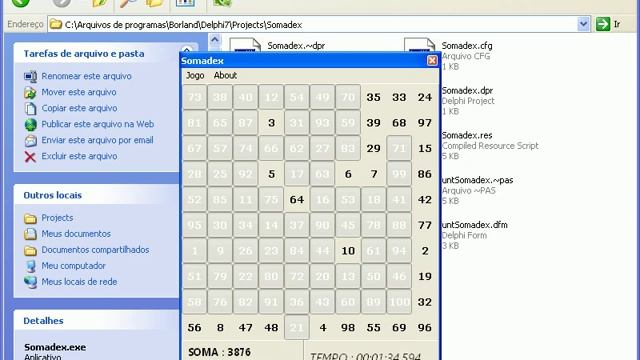Click number 29 in Somadex grid
The height and width of the screenshot is (360, 640).
[x=373, y=149]
